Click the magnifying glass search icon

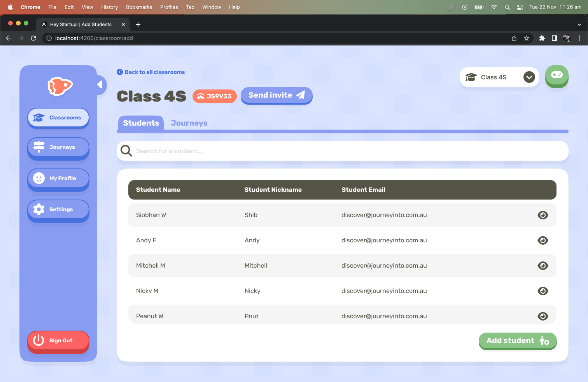point(126,151)
